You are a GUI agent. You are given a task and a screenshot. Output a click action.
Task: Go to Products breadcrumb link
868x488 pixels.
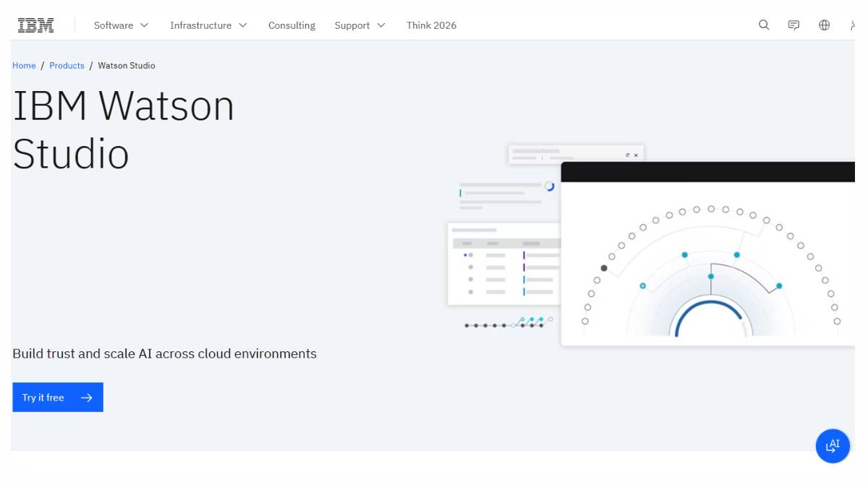(67, 66)
